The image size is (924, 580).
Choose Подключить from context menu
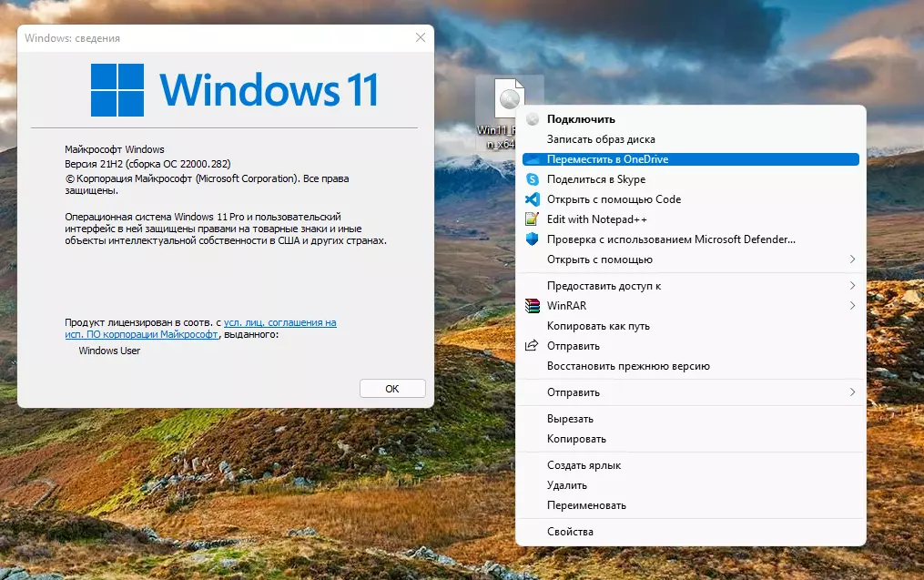coord(691,119)
